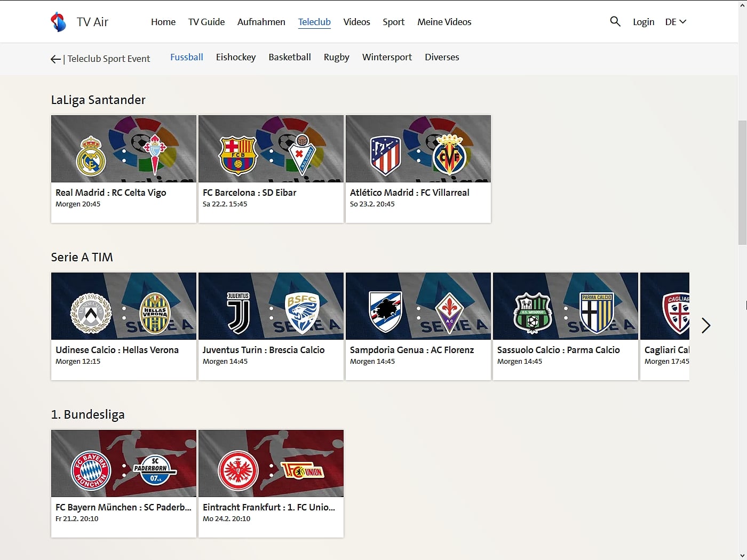Click the 'So 23.2. 20:45' match time

pyautogui.click(x=372, y=204)
